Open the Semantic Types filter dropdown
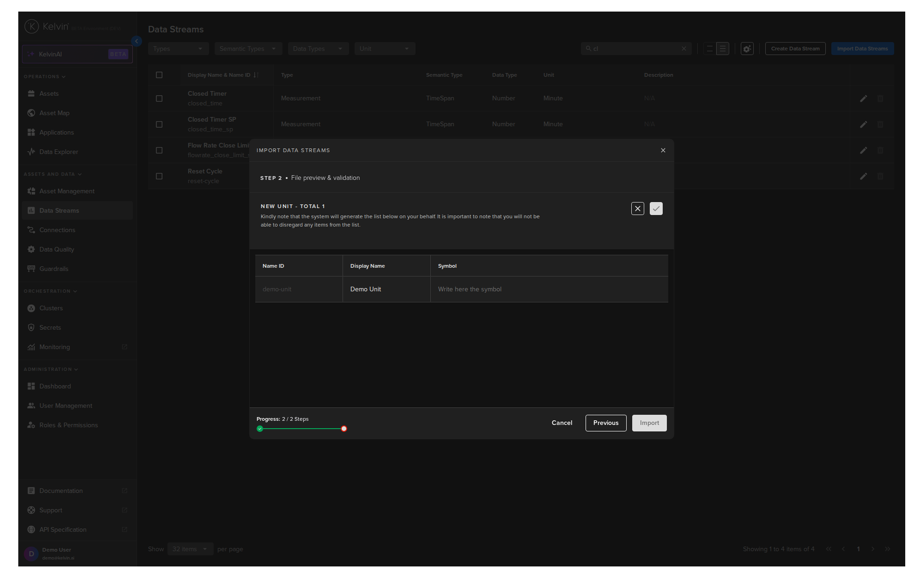This screenshot has height=578, width=924. pyautogui.click(x=248, y=49)
